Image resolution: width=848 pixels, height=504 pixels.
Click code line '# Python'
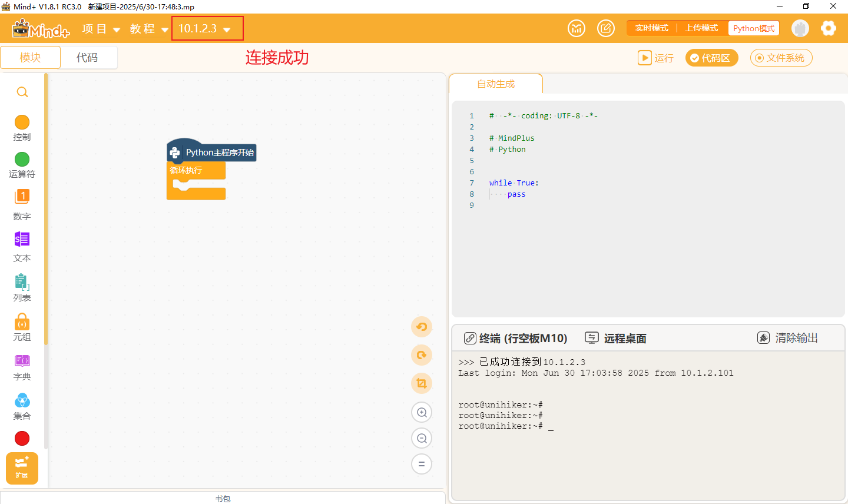pyautogui.click(x=507, y=150)
